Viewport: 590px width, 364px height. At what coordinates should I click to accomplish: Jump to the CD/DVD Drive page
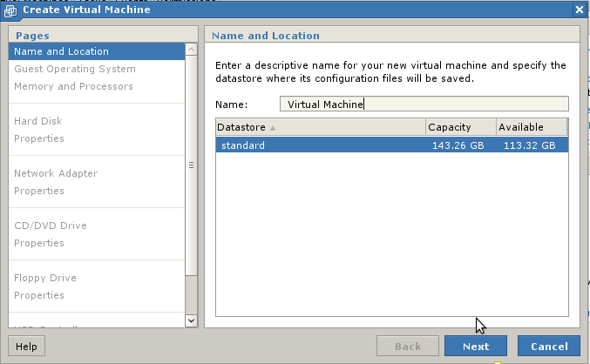point(51,226)
